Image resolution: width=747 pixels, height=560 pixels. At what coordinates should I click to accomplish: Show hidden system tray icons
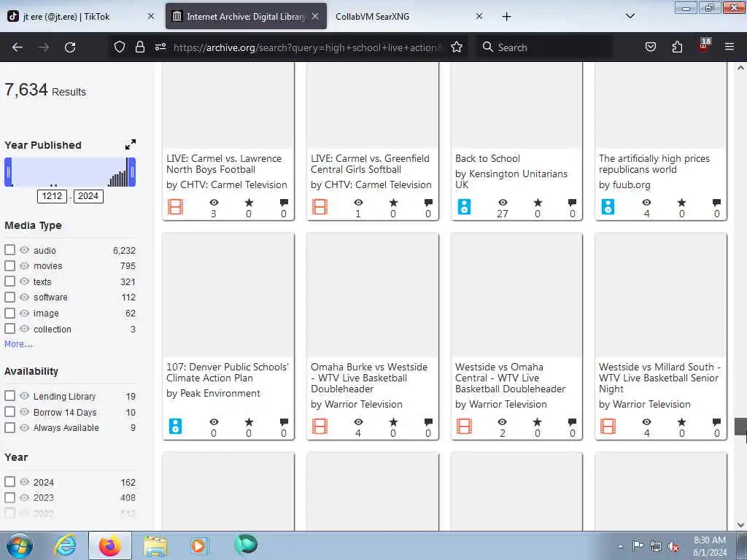coord(620,546)
